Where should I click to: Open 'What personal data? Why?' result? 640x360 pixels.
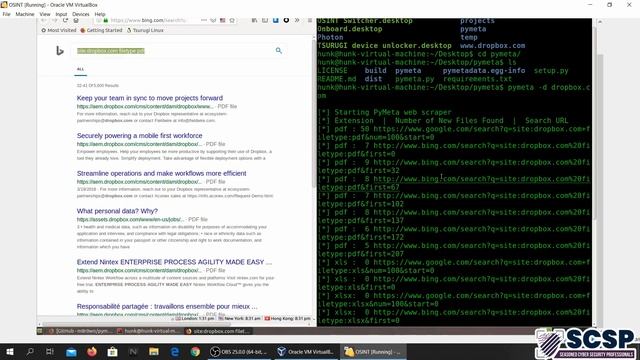tap(117, 211)
